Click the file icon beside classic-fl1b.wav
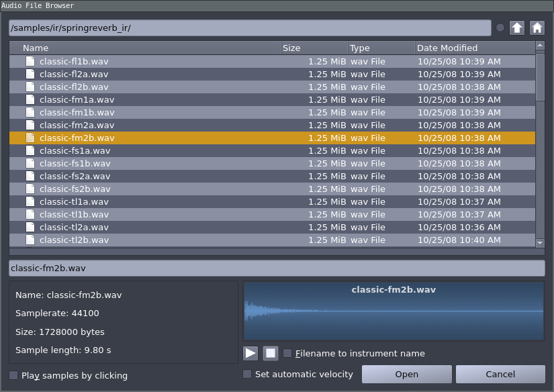Screen dimensions: 554x392 (x=30, y=61)
